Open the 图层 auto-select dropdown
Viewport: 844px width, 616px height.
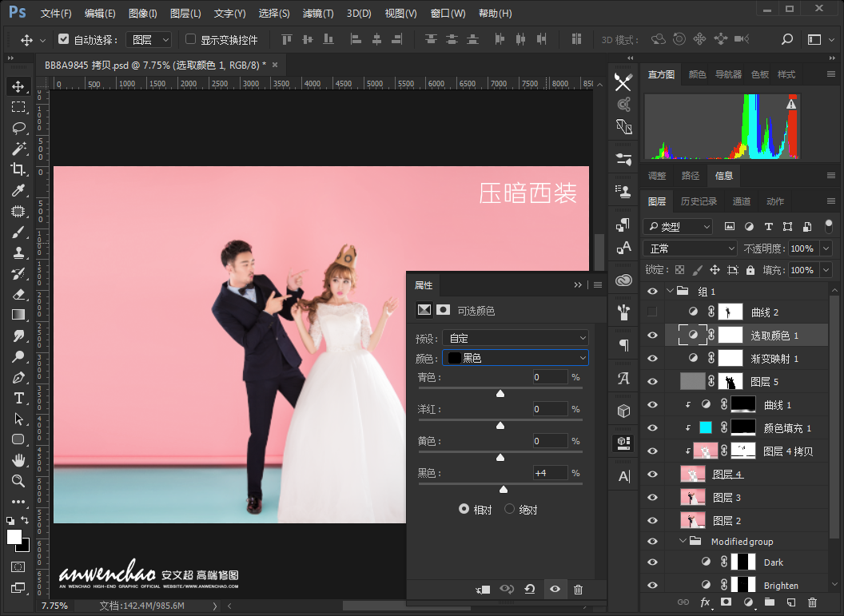[x=149, y=40]
